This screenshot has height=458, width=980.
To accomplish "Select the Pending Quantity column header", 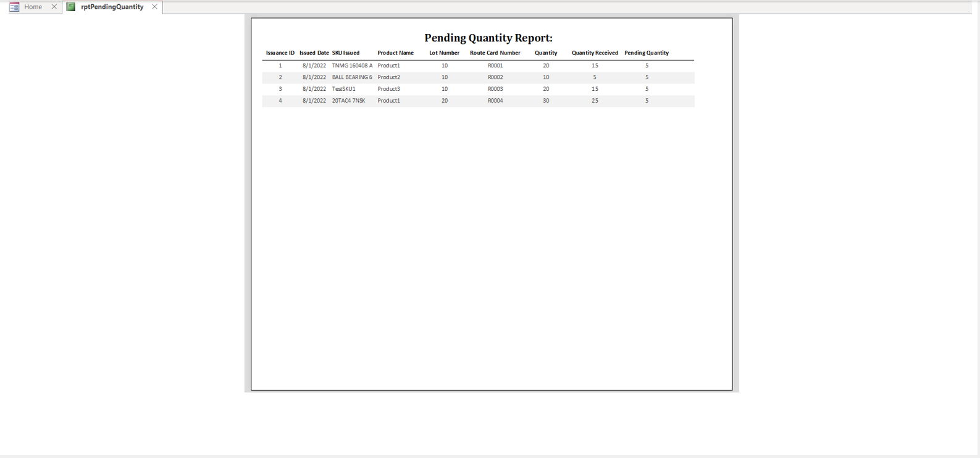I will tap(646, 53).
